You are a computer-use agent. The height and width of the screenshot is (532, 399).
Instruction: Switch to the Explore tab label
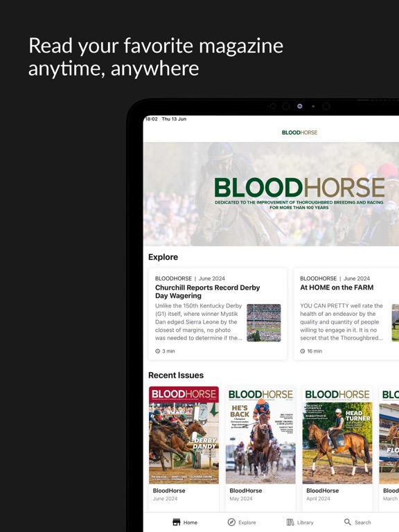click(247, 522)
